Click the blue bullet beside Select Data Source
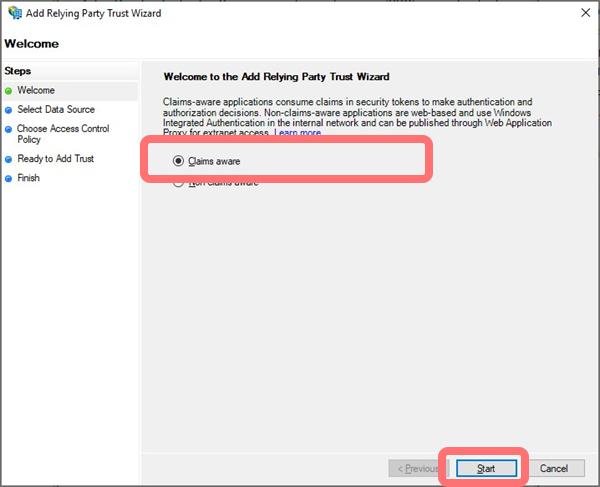600x487 pixels. pos(9,110)
